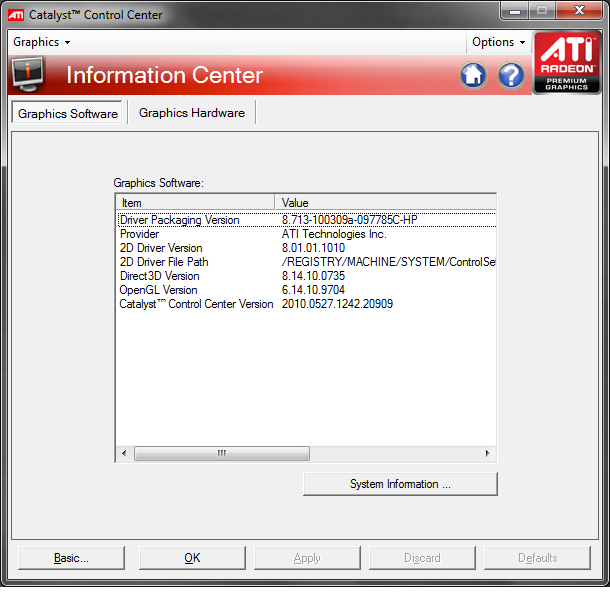Click the value 2010.0527.1242.20909
The width and height of the screenshot is (610, 596).
[x=337, y=304]
